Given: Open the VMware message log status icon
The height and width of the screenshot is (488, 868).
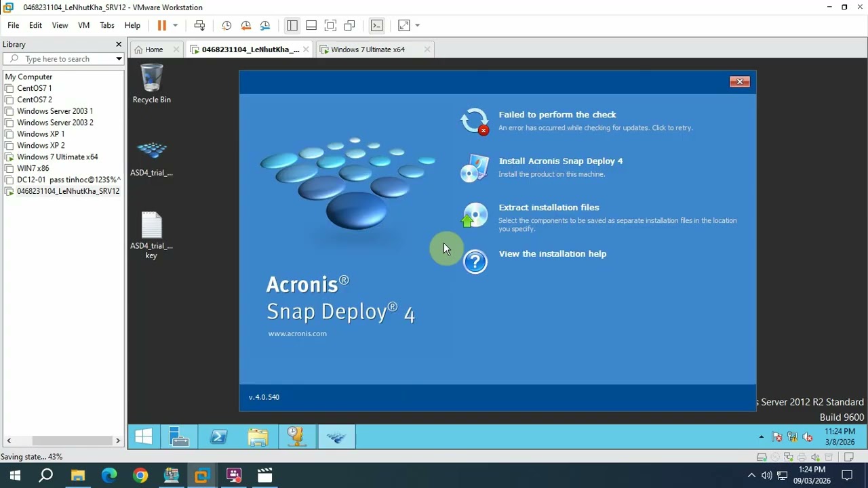Looking at the screenshot, I should [x=850, y=457].
